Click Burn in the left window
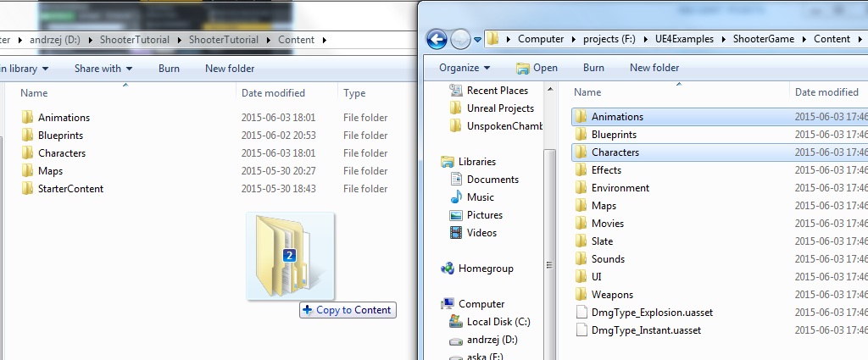 click(x=169, y=69)
